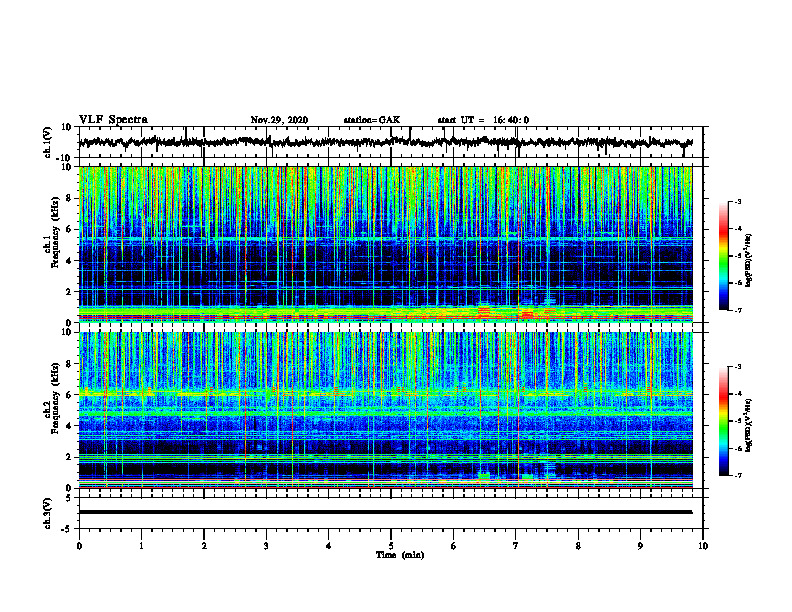This screenshot has height=612, width=792.
Task: Click the date text "Nov.29, 2020"
Action: tap(279, 120)
